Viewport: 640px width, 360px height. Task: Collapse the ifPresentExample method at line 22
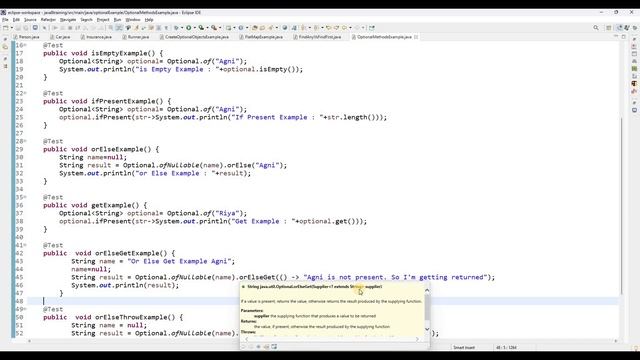click(25, 93)
